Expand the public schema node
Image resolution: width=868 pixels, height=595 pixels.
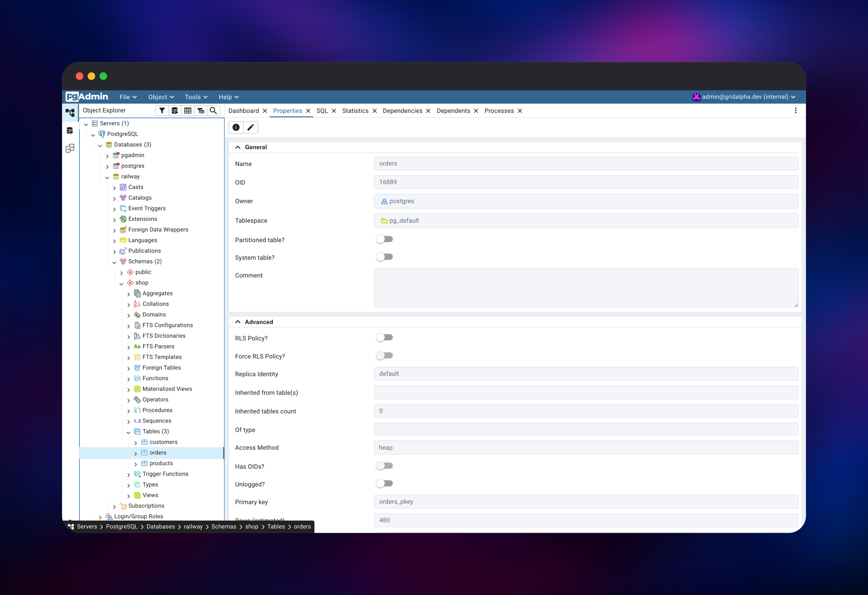[x=122, y=273]
